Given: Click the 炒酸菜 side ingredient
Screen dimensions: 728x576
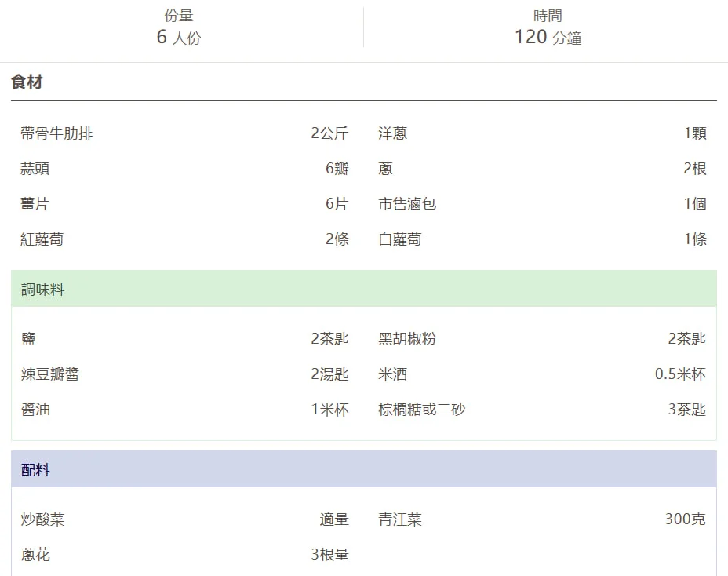Looking at the screenshot, I should tap(43, 519).
